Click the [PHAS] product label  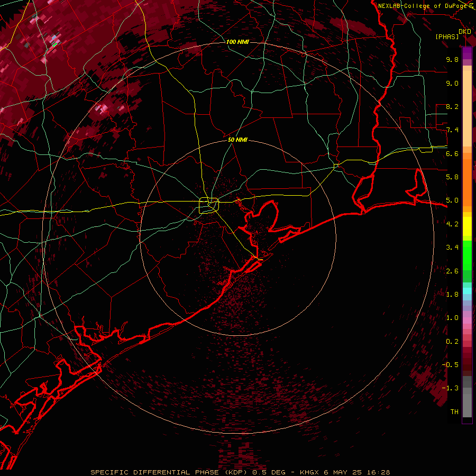point(447,36)
